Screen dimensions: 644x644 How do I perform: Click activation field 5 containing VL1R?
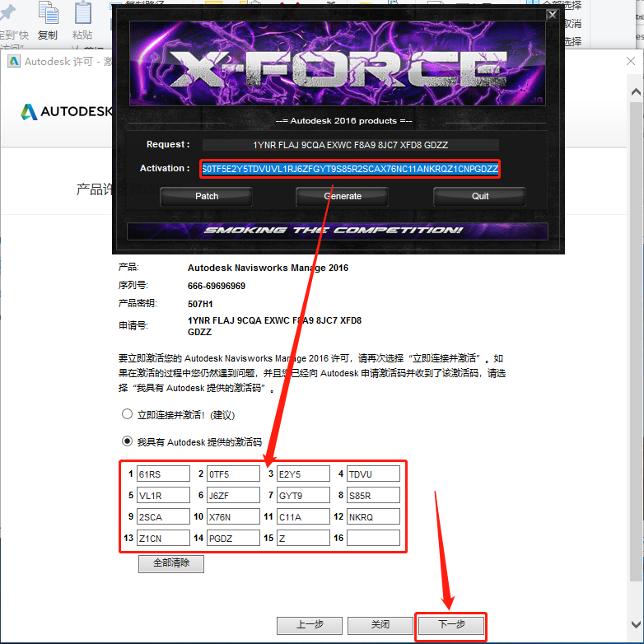pyautogui.click(x=163, y=495)
